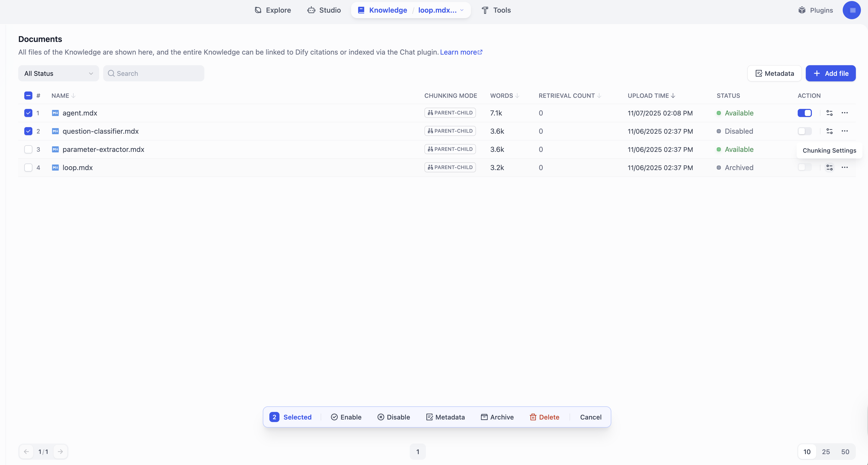The height and width of the screenshot is (465, 868).
Task: Open Chunking Settings for agent.mdx
Action: coord(829,113)
